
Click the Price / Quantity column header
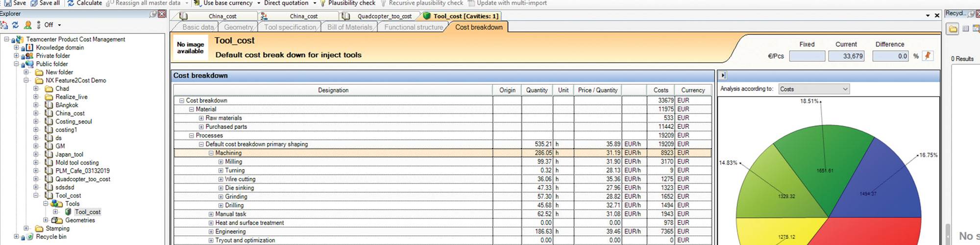(x=598, y=90)
